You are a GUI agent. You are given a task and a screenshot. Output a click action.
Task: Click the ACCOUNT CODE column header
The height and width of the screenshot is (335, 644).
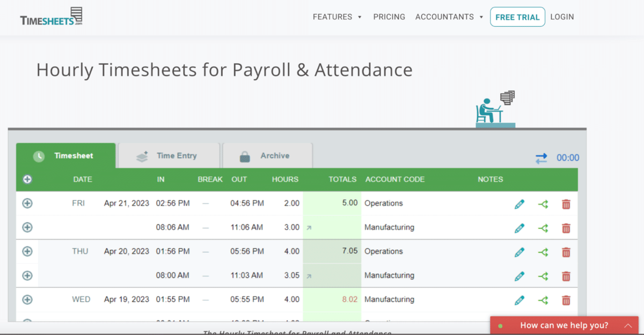395,180
